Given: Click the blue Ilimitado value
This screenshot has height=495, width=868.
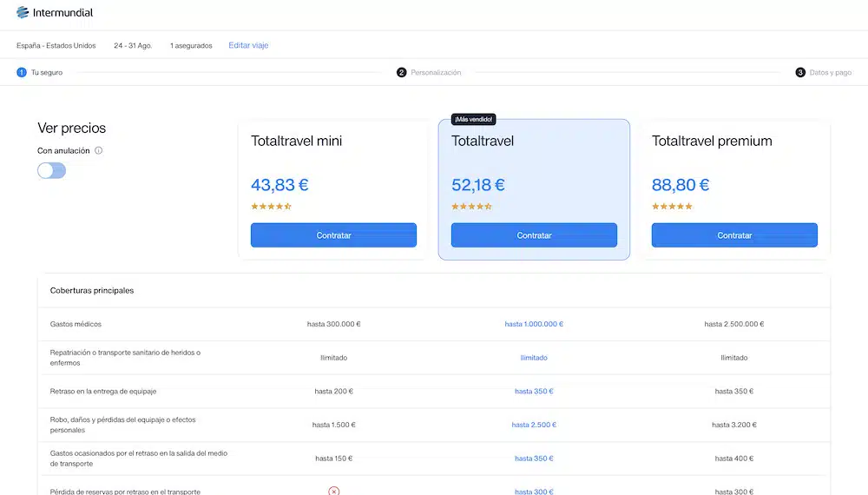Looking at the screenshot, I should (x=534, y=358).
